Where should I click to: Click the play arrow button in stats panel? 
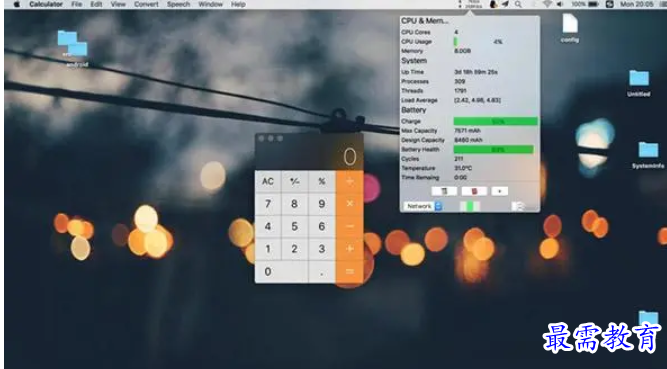tap(499, 191)
